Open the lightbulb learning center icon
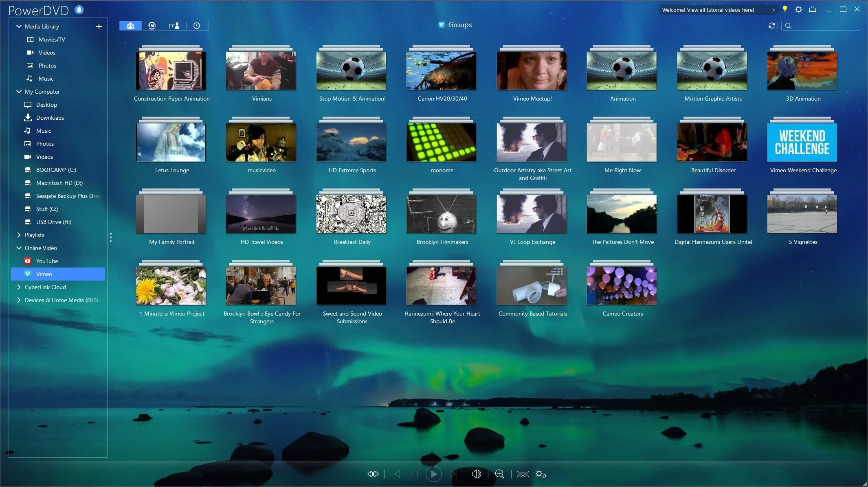Viewport: 868px width, 487px height. click(x=784, y=10)
